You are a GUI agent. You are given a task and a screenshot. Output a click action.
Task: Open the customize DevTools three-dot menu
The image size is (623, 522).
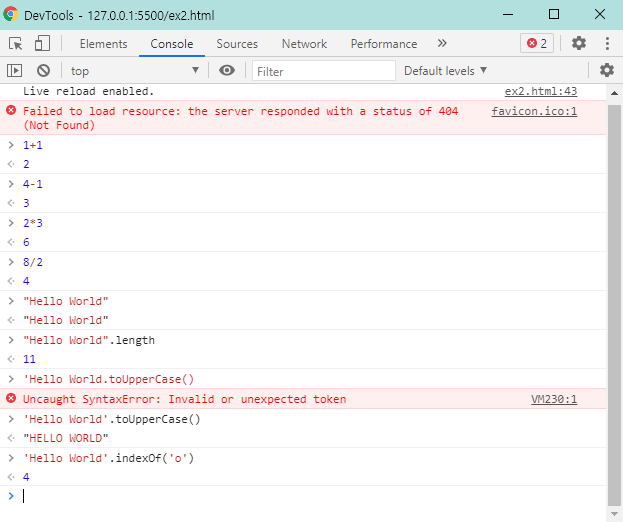click(607, 43)
